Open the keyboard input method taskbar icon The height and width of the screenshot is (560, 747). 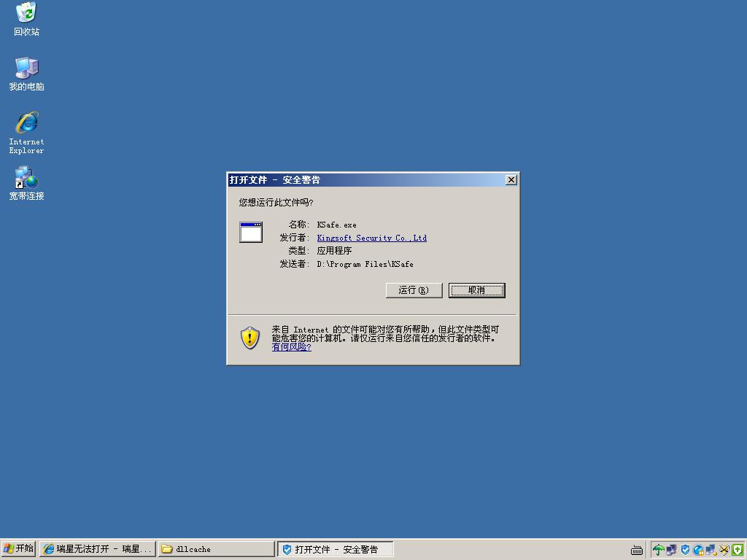(x=636, y=550)
